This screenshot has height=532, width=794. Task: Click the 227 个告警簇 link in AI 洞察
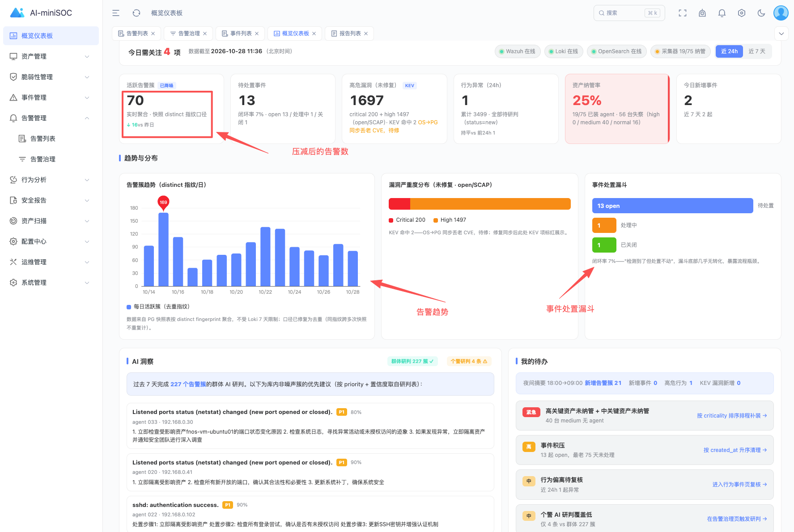click(x=188, y=384)
